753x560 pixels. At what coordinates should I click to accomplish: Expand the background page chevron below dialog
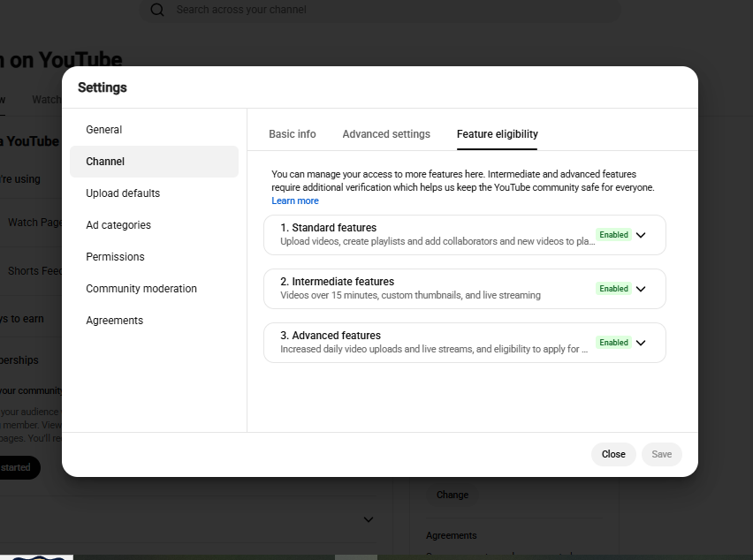tap(369, 519)
